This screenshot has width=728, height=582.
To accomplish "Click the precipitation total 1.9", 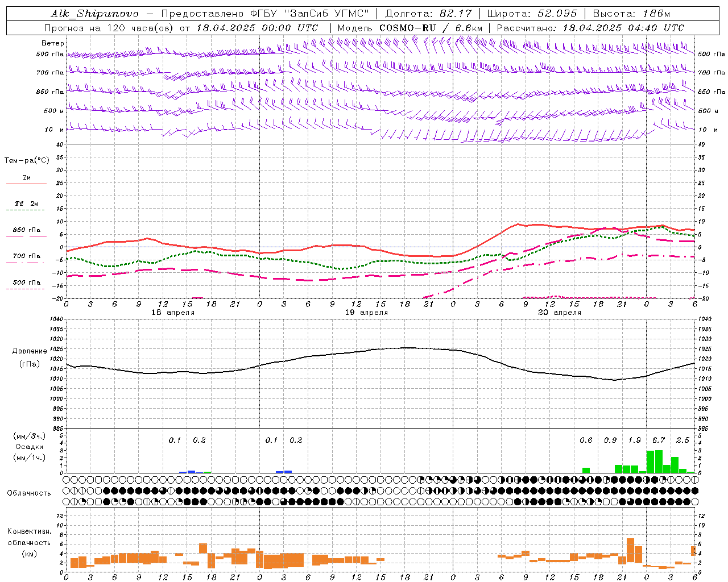I will 635,440.
